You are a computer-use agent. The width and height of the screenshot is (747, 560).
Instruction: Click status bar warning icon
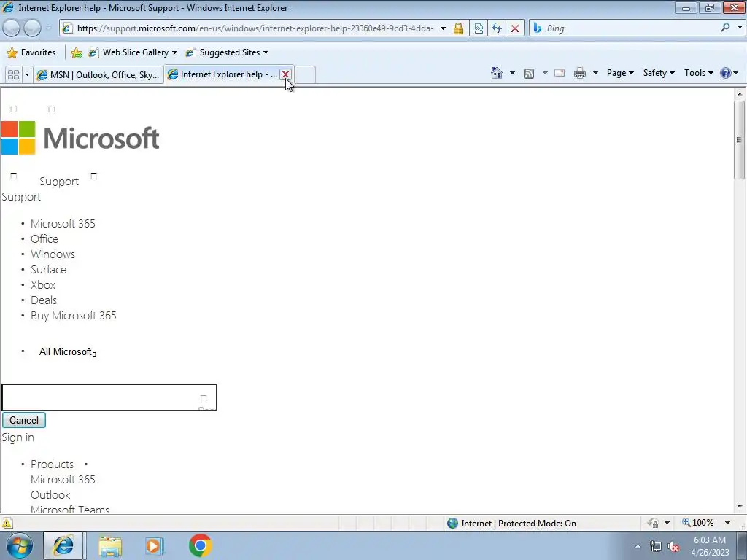pyautogui.click(x=7, y=523)
